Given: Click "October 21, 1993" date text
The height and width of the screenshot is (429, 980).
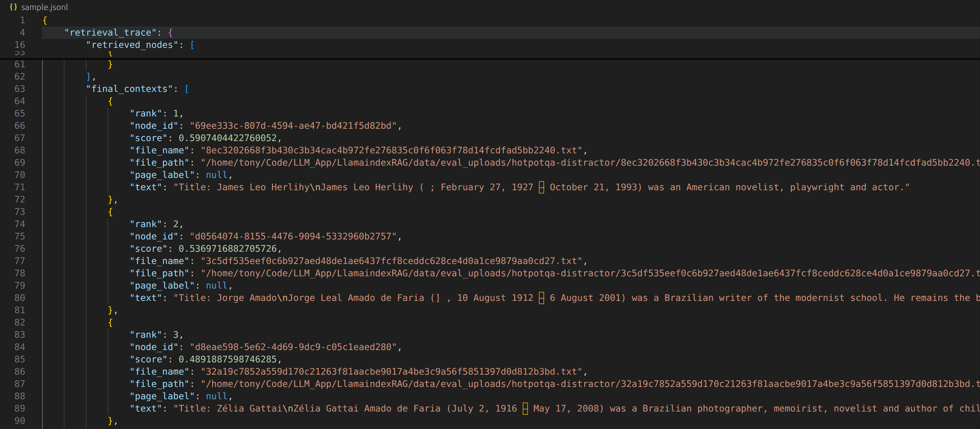Looking at the screenshot, I should (x=594, y=187).
